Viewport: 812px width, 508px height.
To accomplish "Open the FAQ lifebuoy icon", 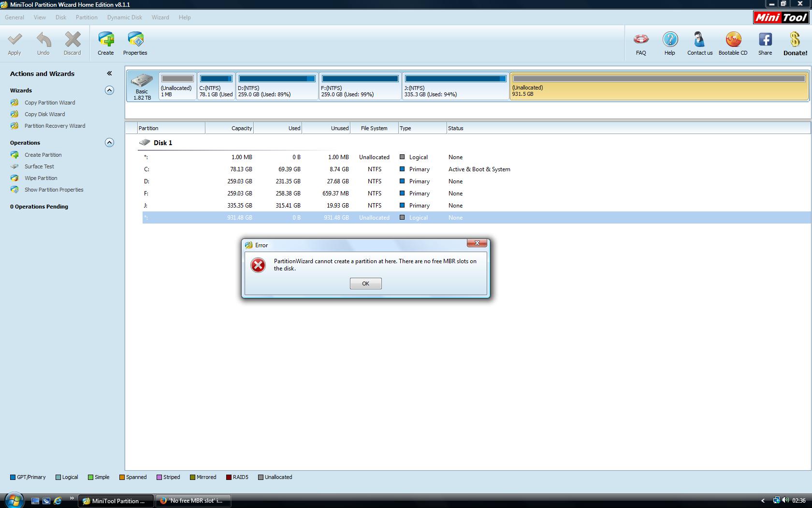I will click(x=641, y=39).
